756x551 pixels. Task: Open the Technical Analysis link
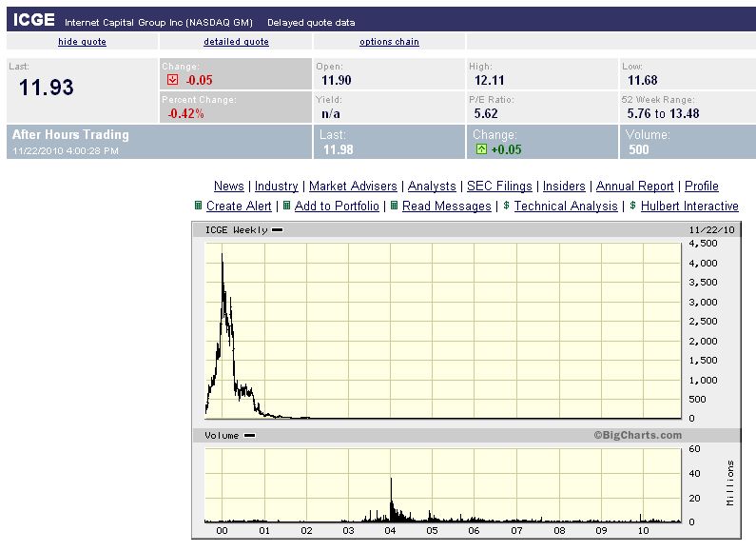[566, 206]
